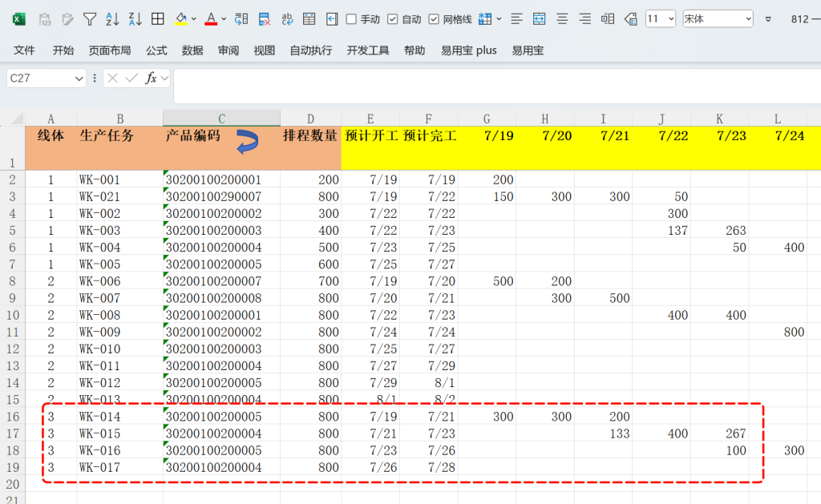Click the fx insert function button
Image resolution: width=821 pixels, height=504 pixels.
point(151,79)
